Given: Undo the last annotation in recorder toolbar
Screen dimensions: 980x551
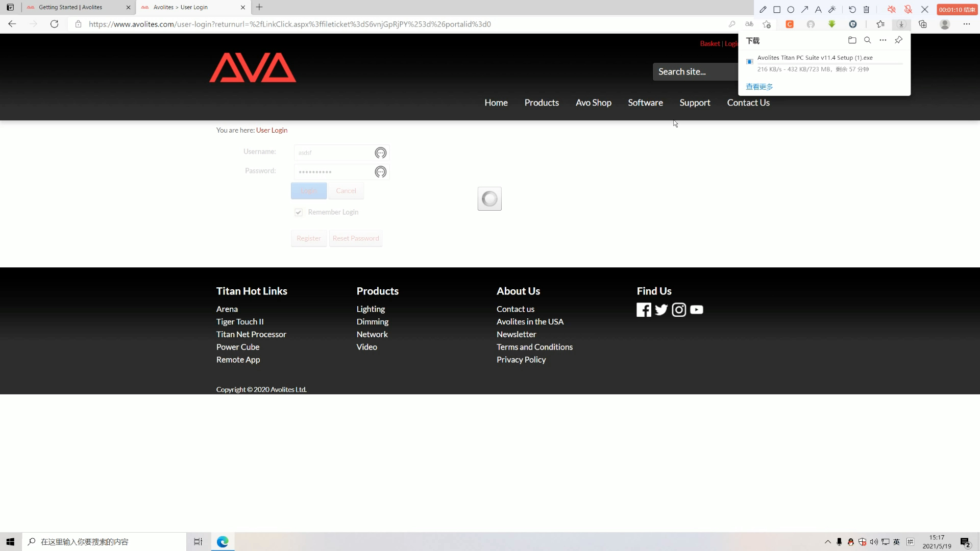Looking at the screenshot, I should click(x=852, y=10).
